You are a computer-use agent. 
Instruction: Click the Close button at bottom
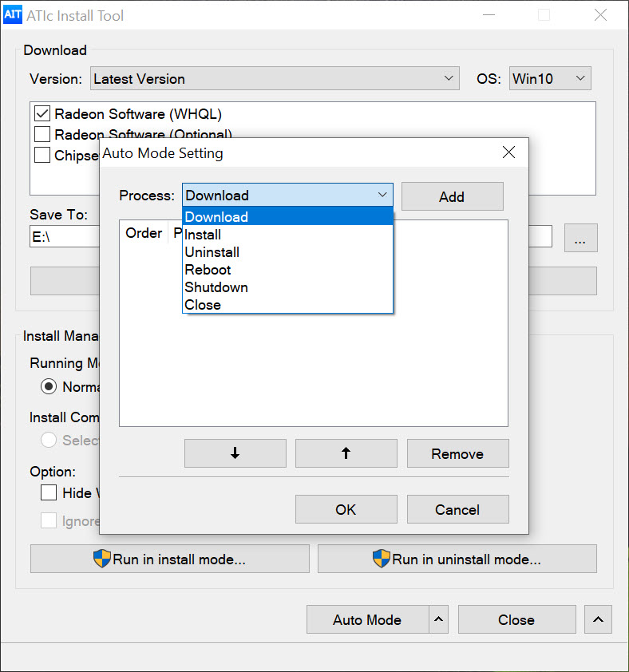pyautogui.click(x=516, y=619)
